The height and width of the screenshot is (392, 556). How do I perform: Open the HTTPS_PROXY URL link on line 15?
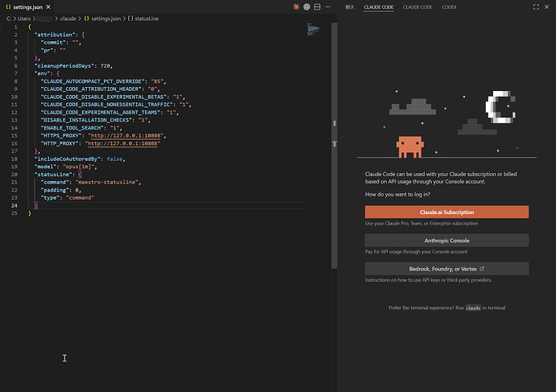tap(127, 135)
